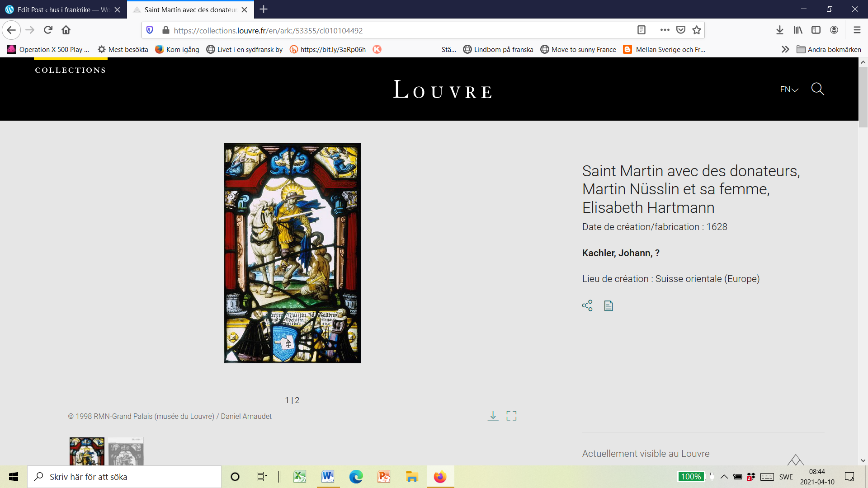Screen dimensions: 868x488
Task: Open fullscreen view of the image
Action: [x=511, y=416]
